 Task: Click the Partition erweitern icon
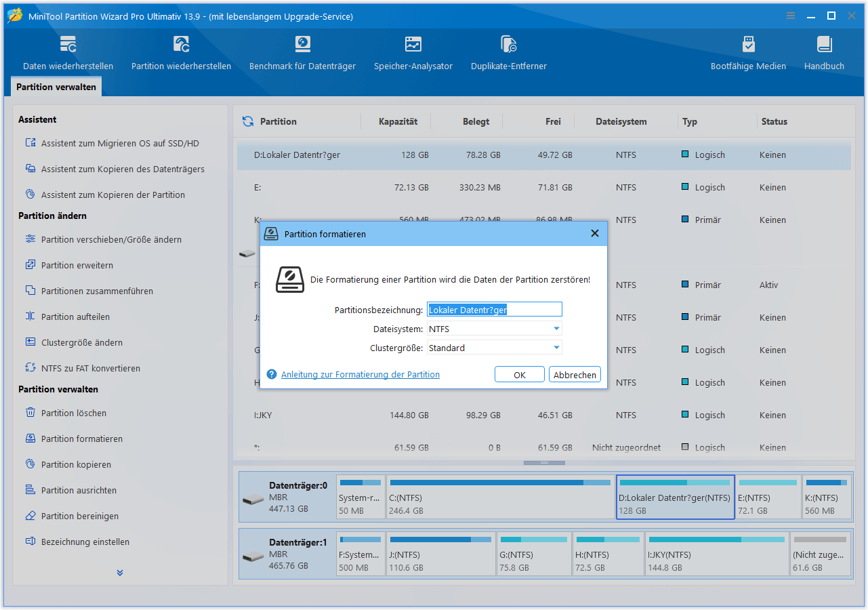coord(30,265)
